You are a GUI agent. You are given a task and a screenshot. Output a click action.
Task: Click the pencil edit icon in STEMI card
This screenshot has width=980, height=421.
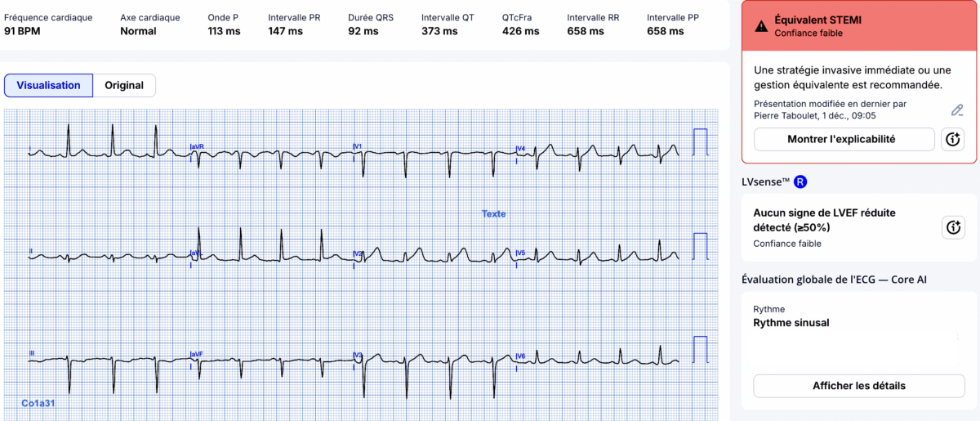957,110
